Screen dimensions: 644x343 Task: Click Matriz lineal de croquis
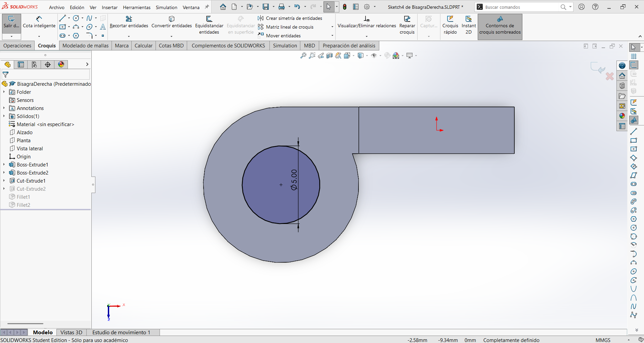[x=286, y=27]
